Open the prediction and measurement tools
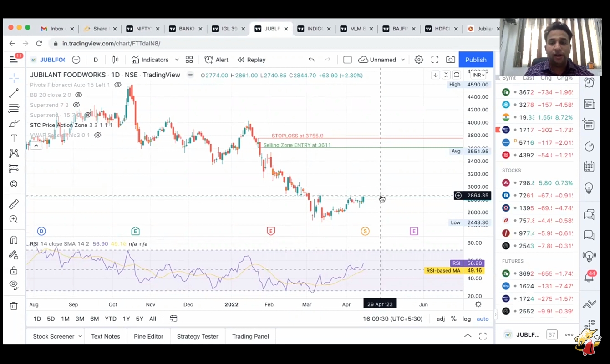This screenshot has height=364, width=610. tap(14, 169)
